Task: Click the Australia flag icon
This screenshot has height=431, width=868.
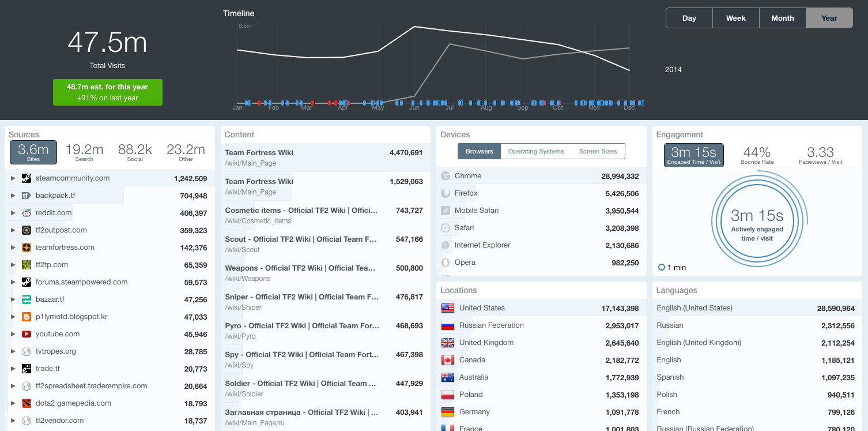Action: tap(448, 377)
